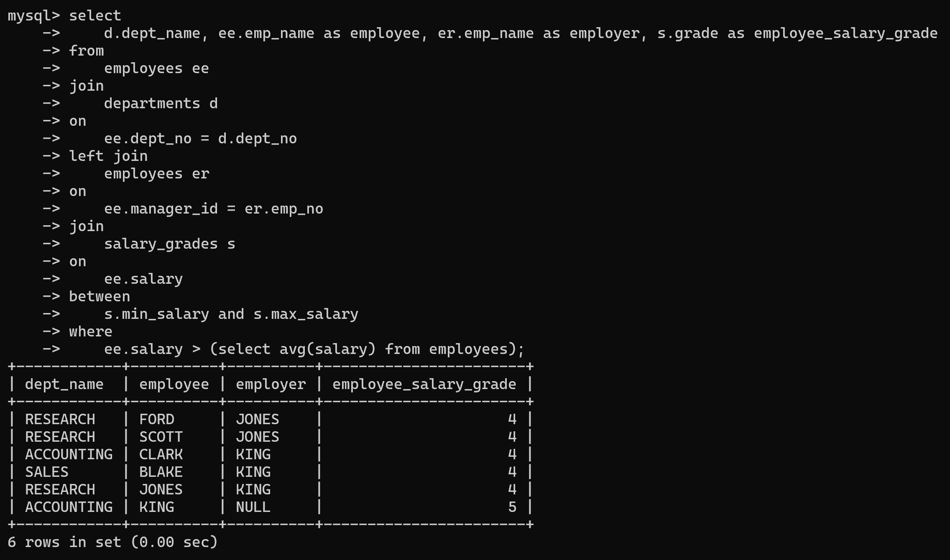The width and height of the screenshot is (950, 560).
Task: Click 's.min_salary and s.max_salary' text
Action: [231, 314]
